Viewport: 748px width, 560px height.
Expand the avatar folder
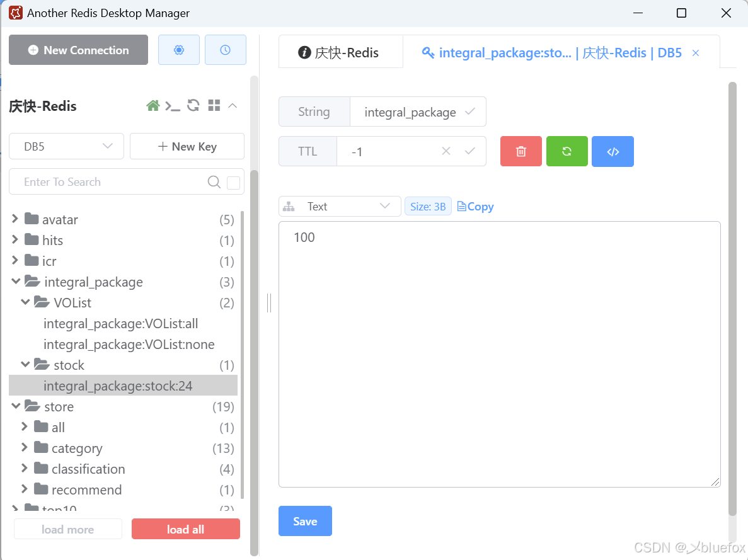[x=14, y=219]
